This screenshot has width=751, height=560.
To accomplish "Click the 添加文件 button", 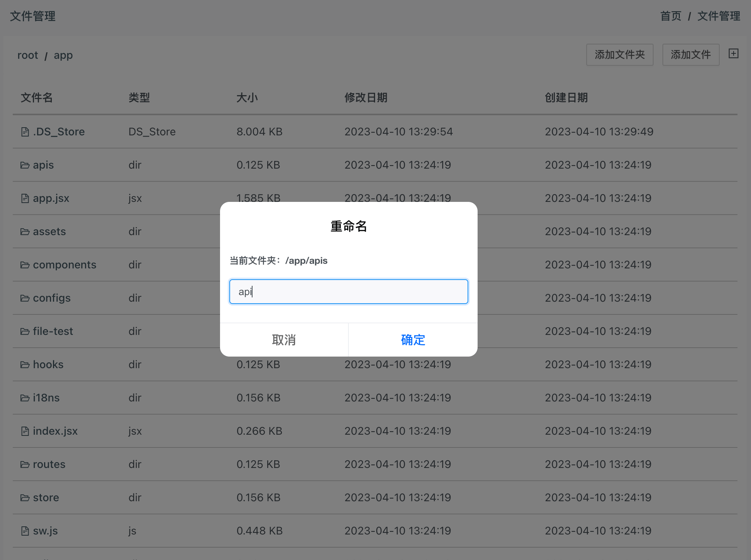I will [691, 55].
